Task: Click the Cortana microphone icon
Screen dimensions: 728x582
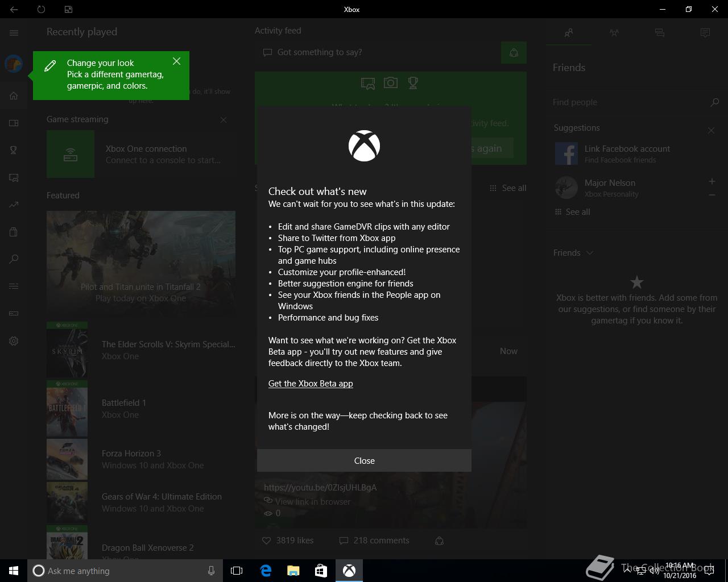Action: pyautogui.click(x=211, y=571)
